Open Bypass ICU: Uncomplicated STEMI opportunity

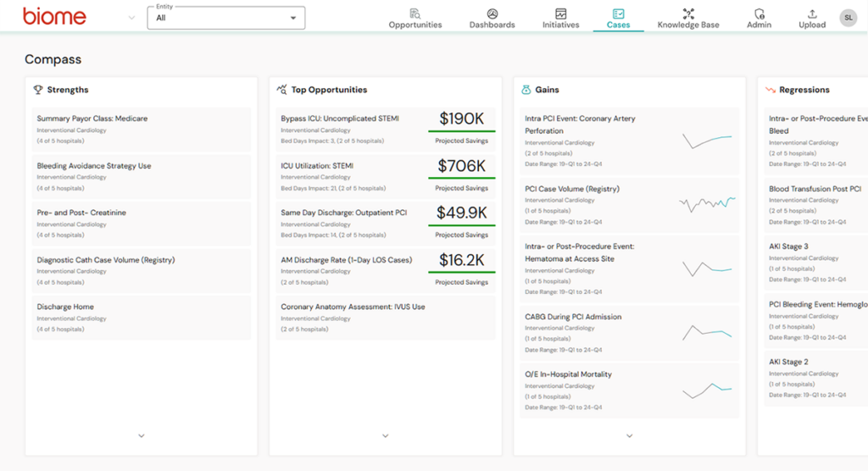[x=340, y=119]
